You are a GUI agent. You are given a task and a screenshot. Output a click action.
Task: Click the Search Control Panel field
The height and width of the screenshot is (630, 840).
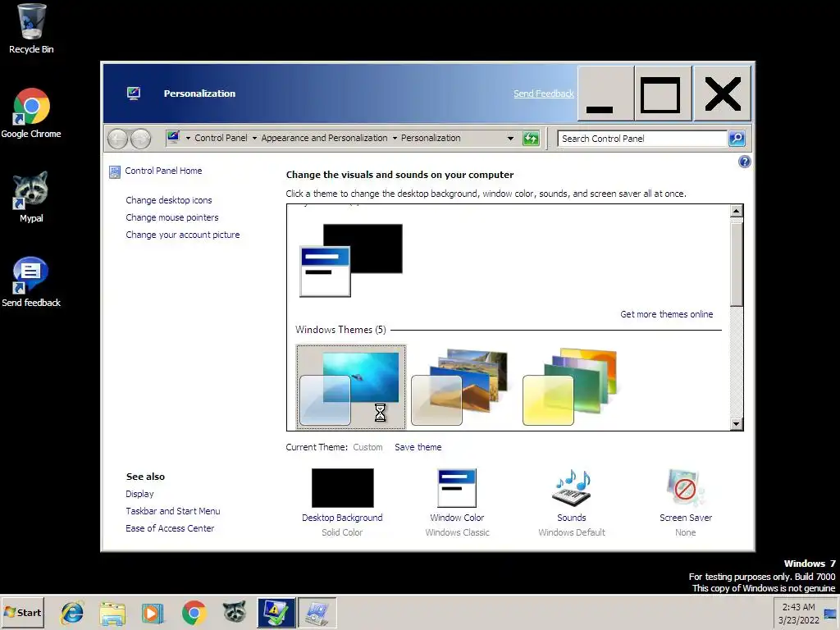click(641, 139)
